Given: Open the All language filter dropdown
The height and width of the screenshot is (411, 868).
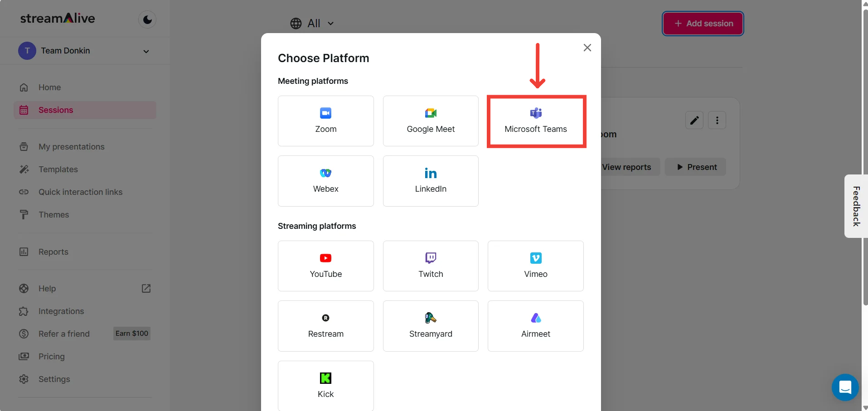Looking at the screenshot, I should tap(312, 24).
